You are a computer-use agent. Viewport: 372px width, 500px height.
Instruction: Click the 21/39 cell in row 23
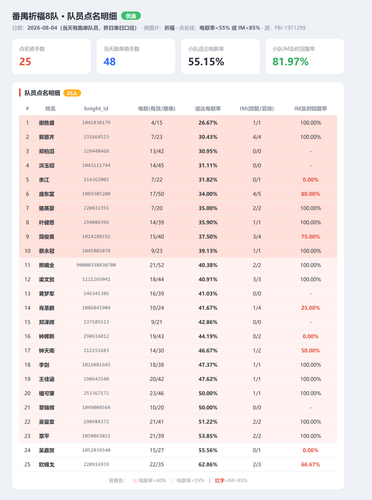(x=157, y=436)
